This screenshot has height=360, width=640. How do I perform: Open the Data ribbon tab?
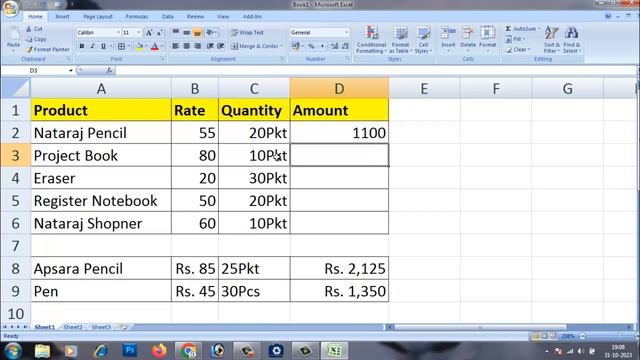coord(167,17)
